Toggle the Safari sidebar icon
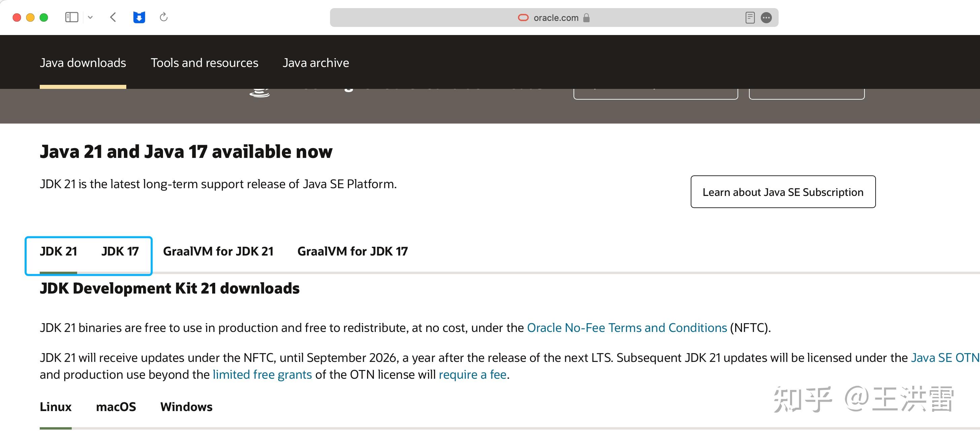 pos(71,17)
